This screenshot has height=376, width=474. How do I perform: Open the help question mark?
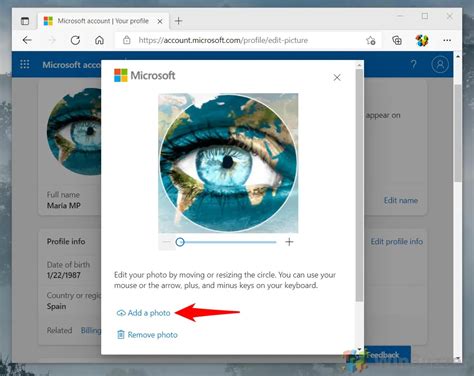(413, 64)
